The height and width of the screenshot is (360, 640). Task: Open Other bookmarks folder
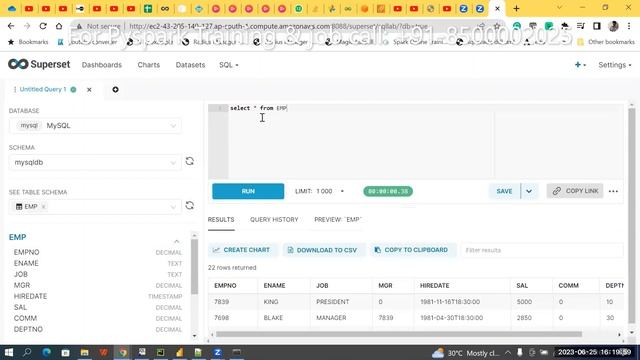(x=606, y=42)
